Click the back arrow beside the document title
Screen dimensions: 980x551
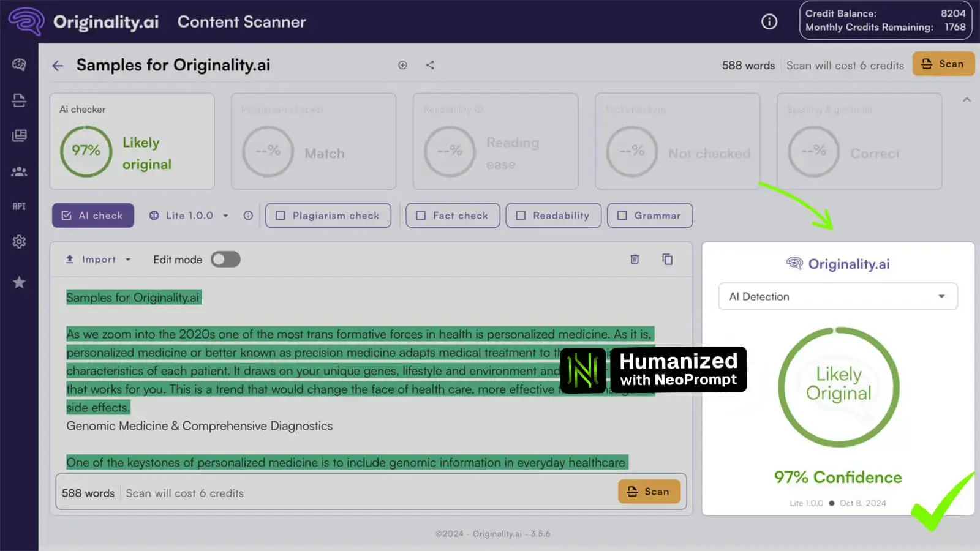(58, 66)
